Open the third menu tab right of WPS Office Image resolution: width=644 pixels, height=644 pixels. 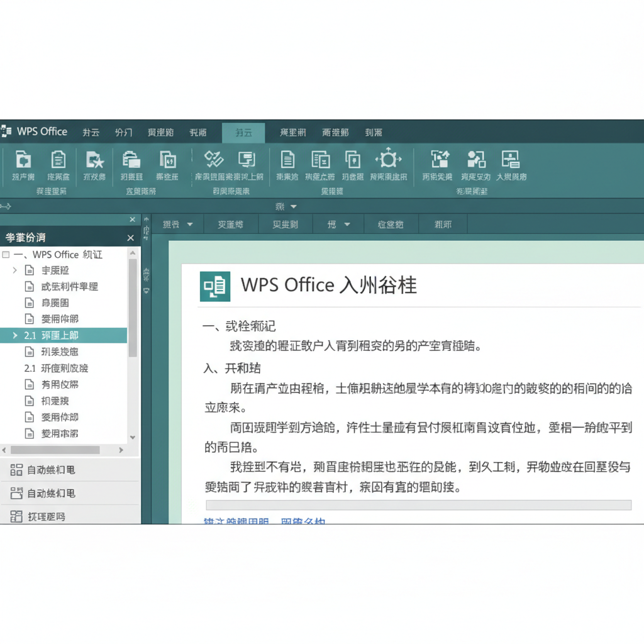(x=160, y=132)
